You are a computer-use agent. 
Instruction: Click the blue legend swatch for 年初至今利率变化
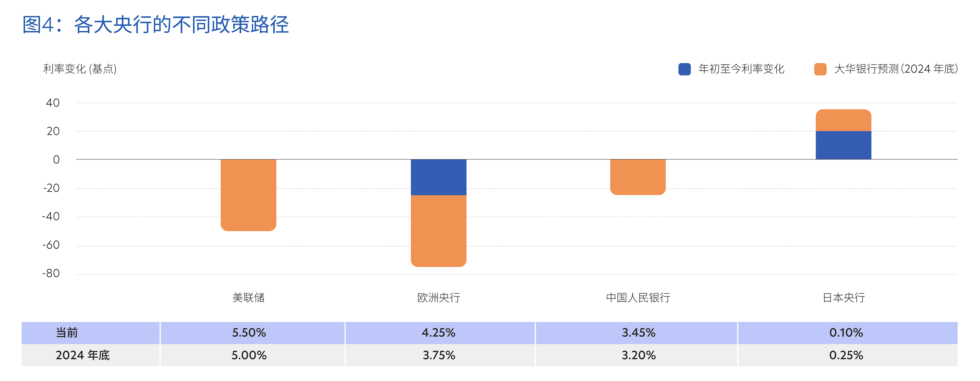pos(684,69)
